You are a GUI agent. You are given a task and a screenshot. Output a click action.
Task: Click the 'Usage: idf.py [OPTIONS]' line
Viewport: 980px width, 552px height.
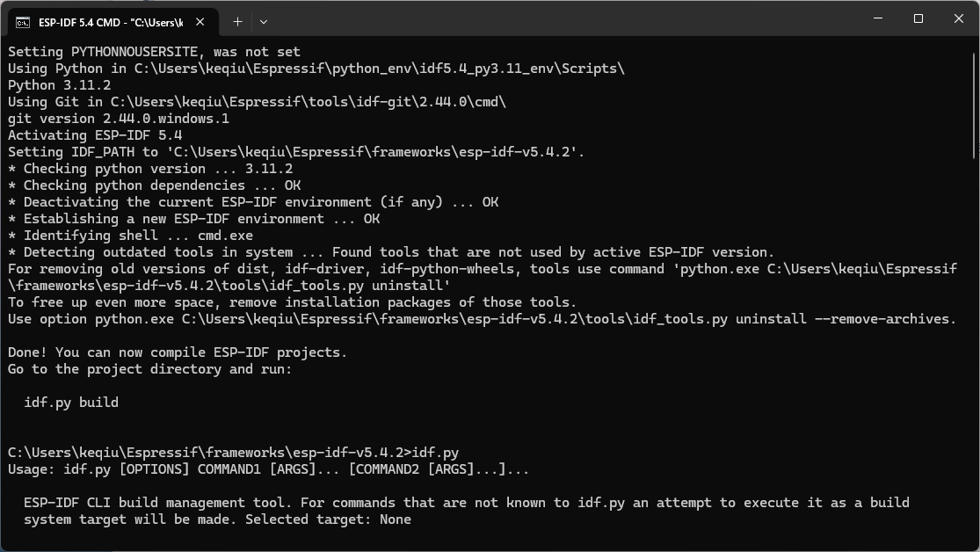coord(268,469)
